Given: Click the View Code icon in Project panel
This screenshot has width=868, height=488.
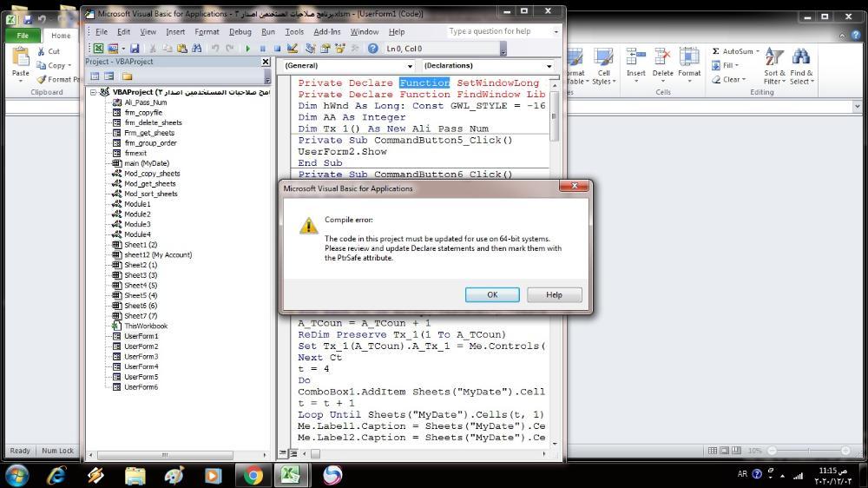Looking at the screenshot, I should click(x=95, y=76).
